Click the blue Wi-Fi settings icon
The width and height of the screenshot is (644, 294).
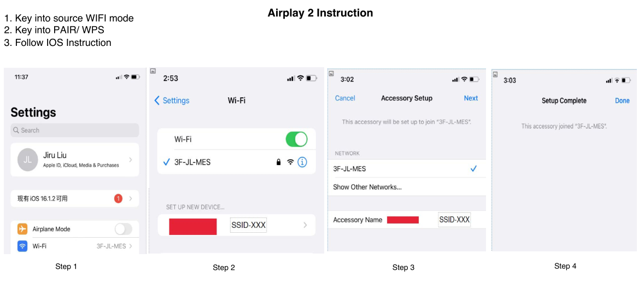[22, 246]
